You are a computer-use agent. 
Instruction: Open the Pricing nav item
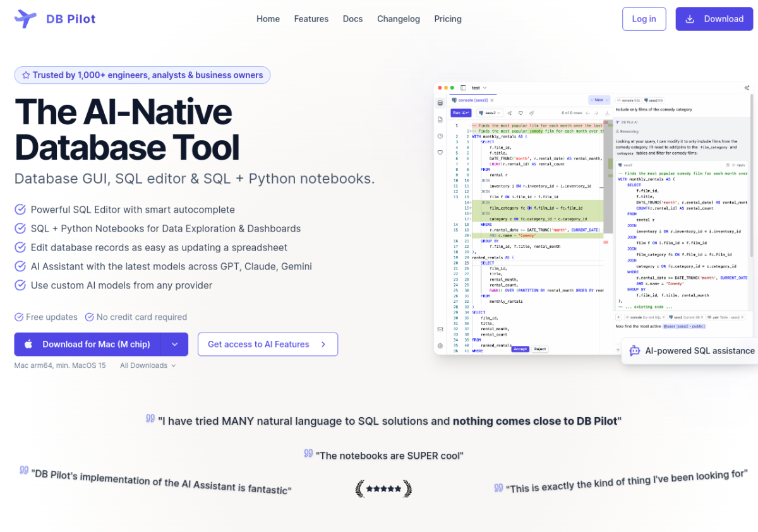[448, 19]
